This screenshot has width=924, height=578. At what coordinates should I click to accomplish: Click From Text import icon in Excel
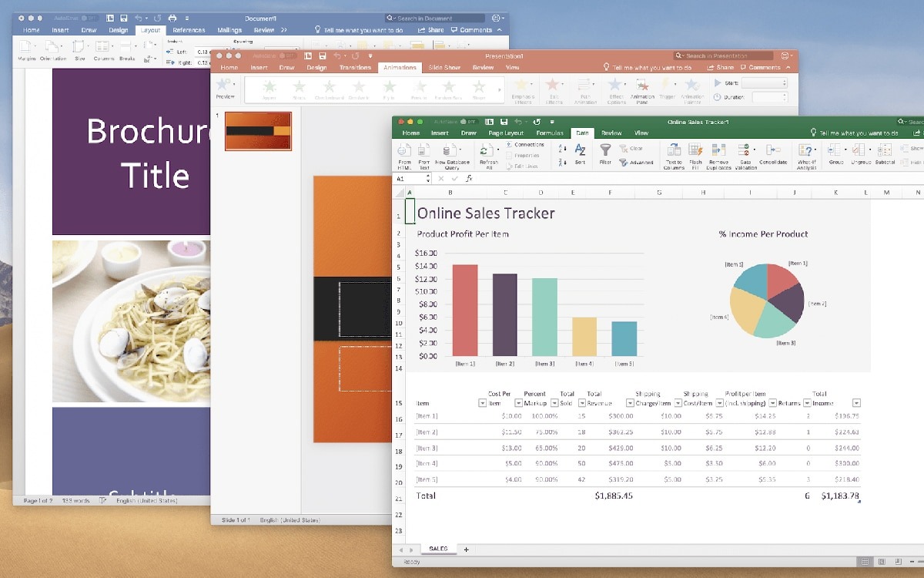[424, 150]
